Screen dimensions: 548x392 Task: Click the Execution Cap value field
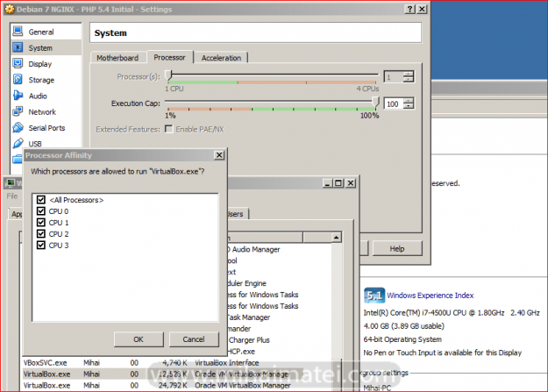394,103
